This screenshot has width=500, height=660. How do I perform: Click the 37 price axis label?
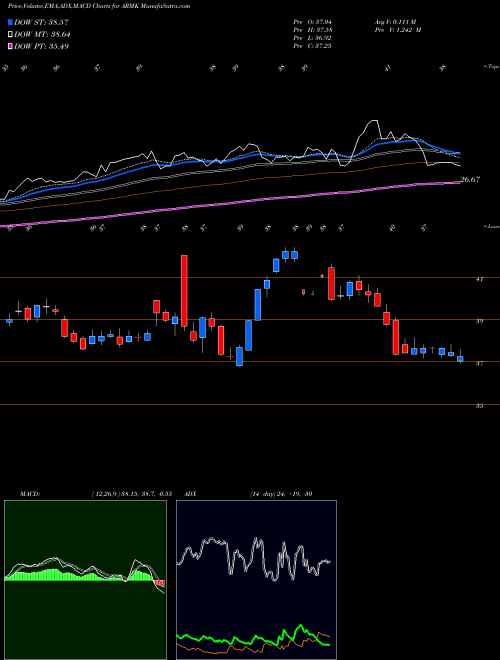click(x=479, y=363)
